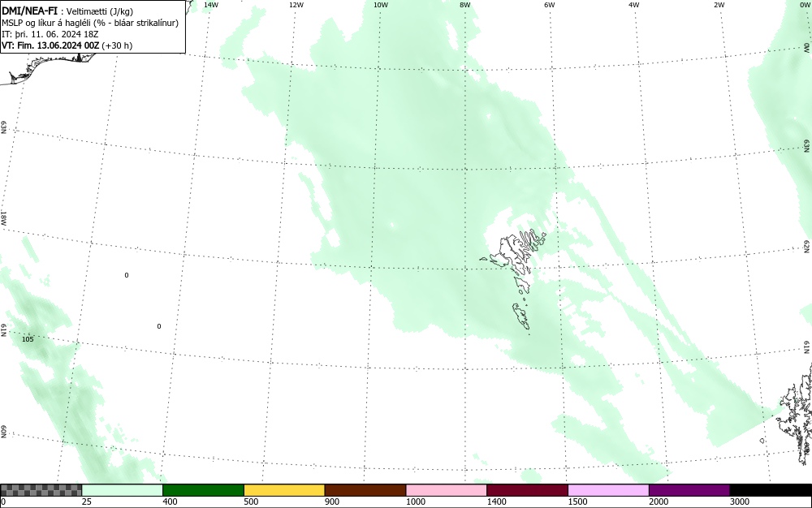Click the '4W' longitude label
The width and height of the screenshot is (812, 508).
634,5
